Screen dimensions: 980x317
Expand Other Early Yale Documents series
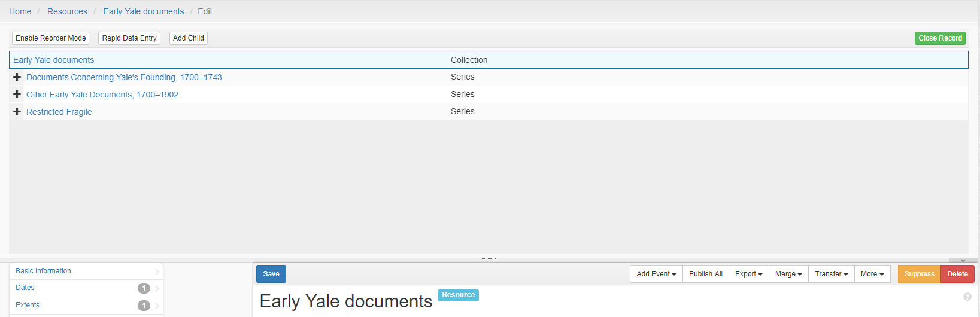click(17, 95)
